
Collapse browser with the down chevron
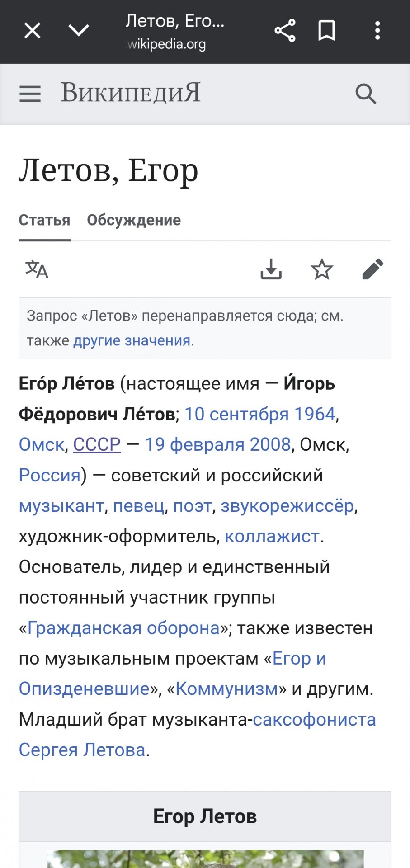79,30
